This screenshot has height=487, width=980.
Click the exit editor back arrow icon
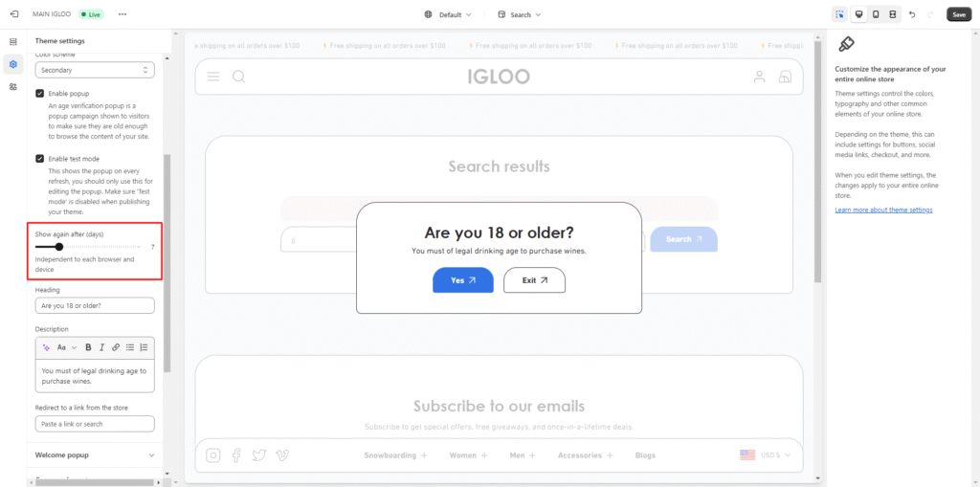(x=13, y=14)
